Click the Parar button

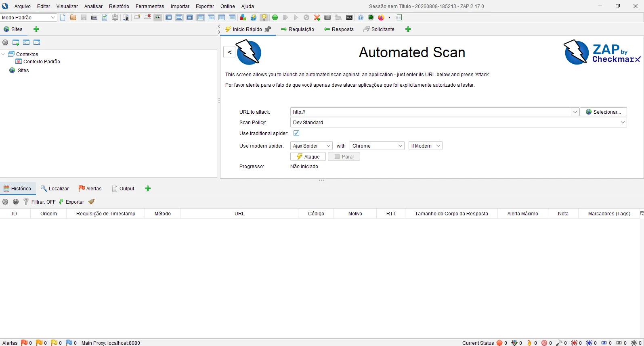point(344,156)
